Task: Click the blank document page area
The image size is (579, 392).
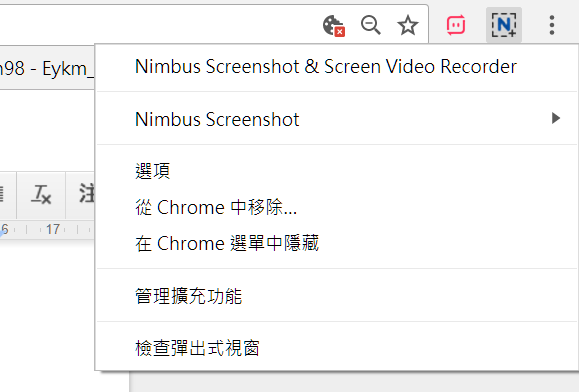Action: coord(47,314)
